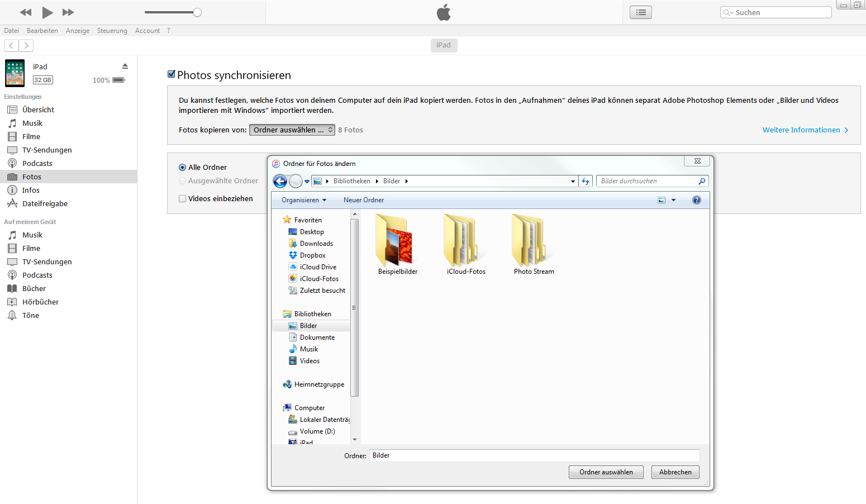Expand the Bilder breadcrumb arrow
This screenshot has width=866, height=504.
tap(406, 181)
